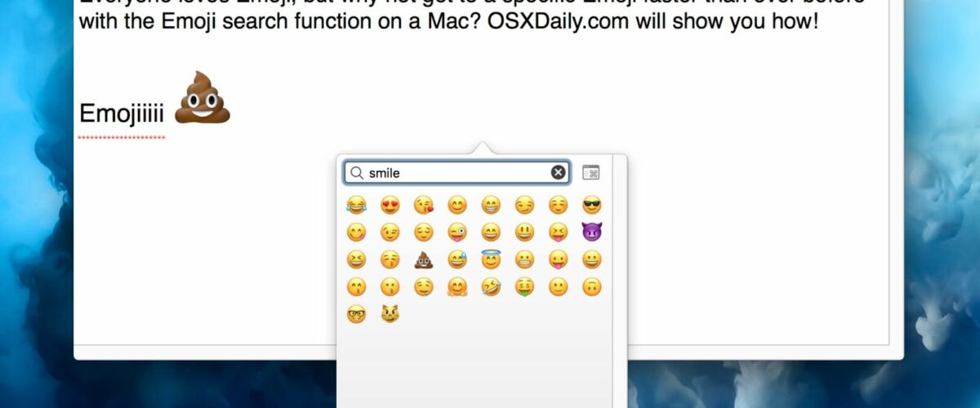Open the full Character Viewer window

click(x=590, y=172)
